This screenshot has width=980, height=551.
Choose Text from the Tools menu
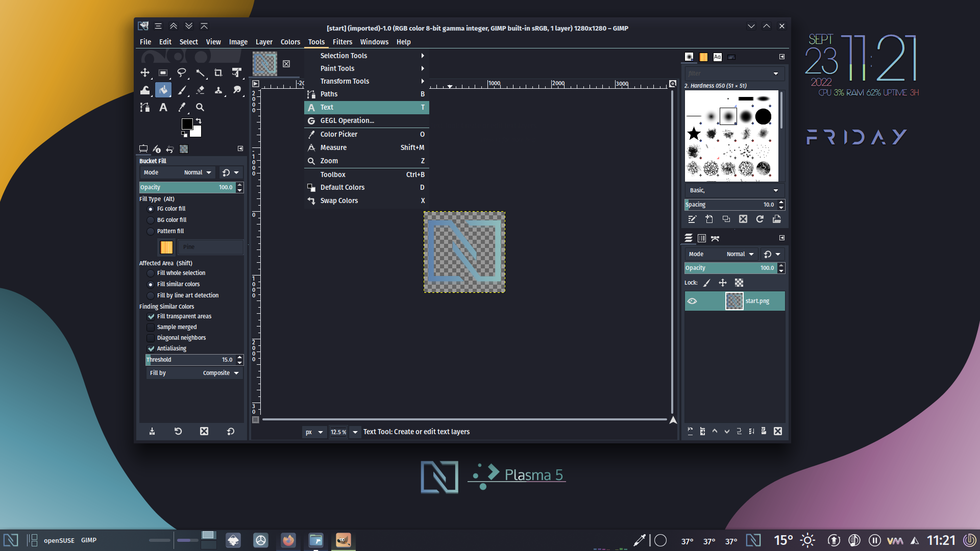point(366,107)
